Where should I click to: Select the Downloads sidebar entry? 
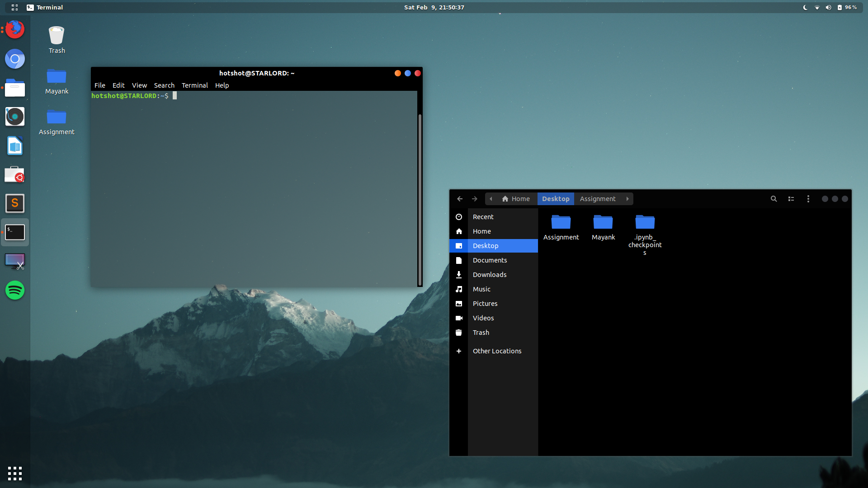pyautogui.click(x=490, y=274)
